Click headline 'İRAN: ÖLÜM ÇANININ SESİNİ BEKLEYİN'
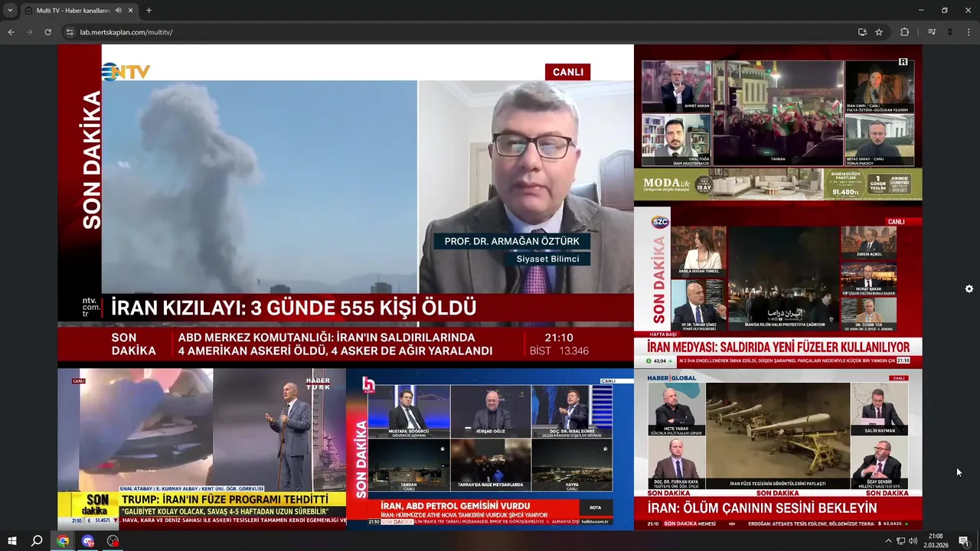 pos(763,508)
